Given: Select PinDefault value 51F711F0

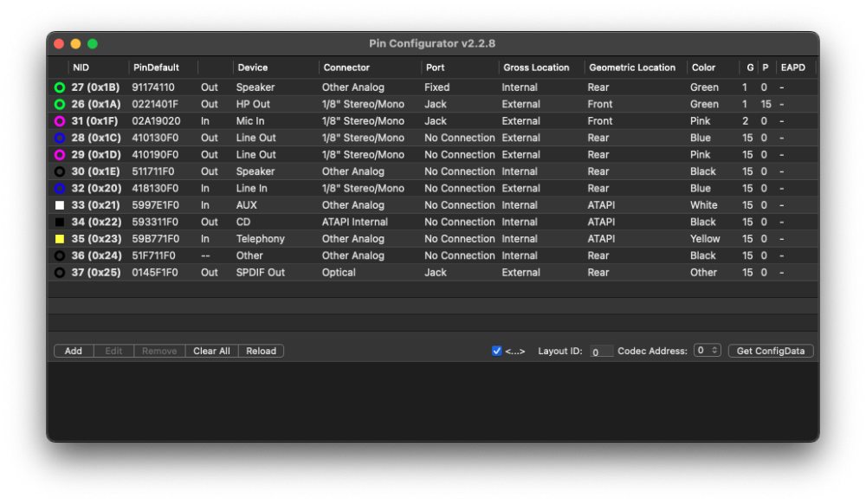Looking at the screenshot, I should tap(153, 255).
